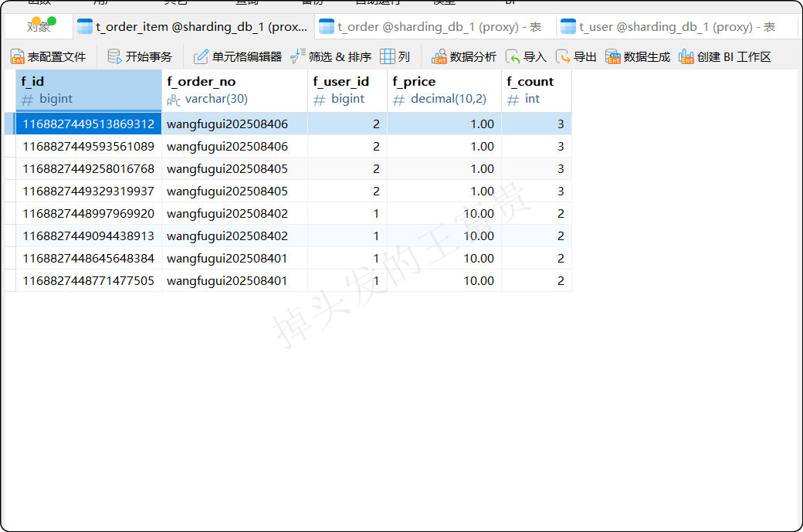Select the f_count column header
803x532 pixels.
tap(536, 90)
